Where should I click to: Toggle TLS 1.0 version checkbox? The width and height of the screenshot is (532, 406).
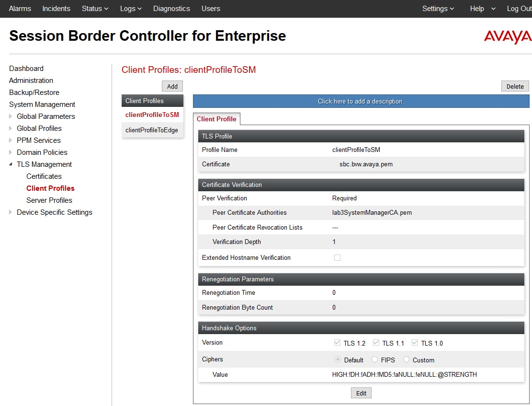(415, 342)
